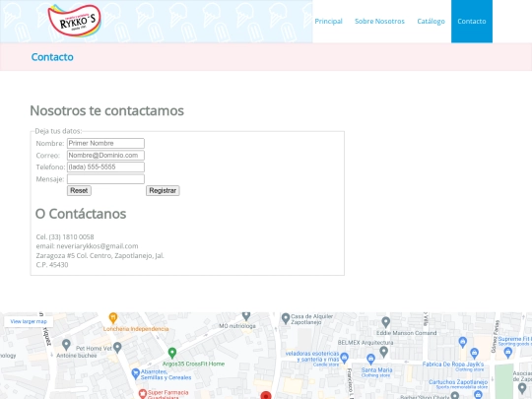Click the Antoine buchee map pin
Viewport: 532px width, 399px height.
pyautogui.click(x=66, y=345)
